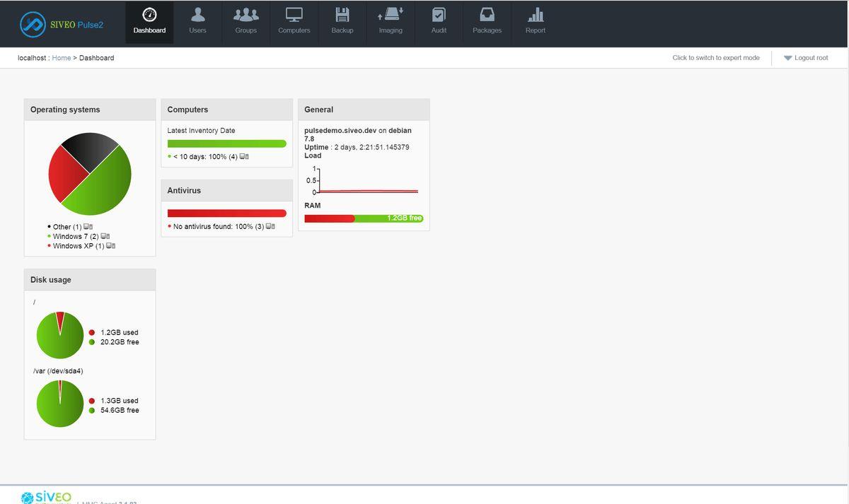Click to switch to expert mode

pyautogui.click(x=716, y=58)
